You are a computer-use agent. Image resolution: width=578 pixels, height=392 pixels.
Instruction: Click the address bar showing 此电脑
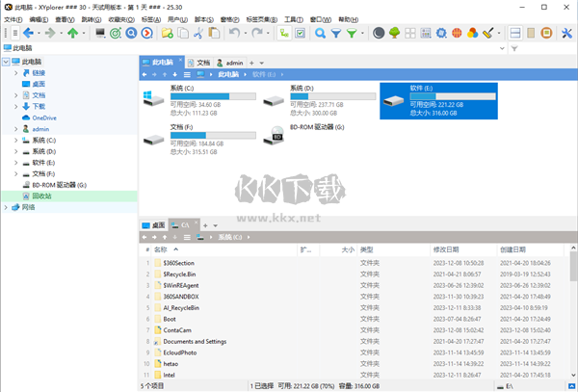(252, 48)
